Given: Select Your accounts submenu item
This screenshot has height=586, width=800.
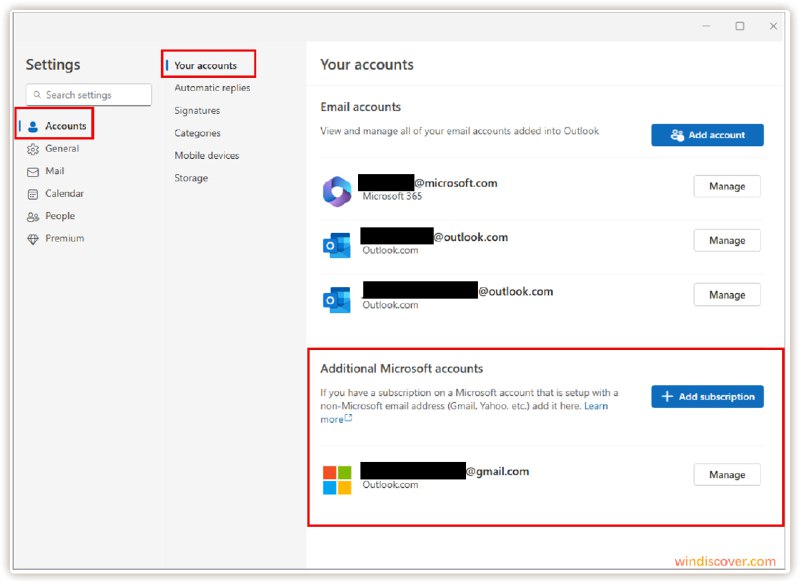Looking at the screenshot, I should click(x=206, y=65).
